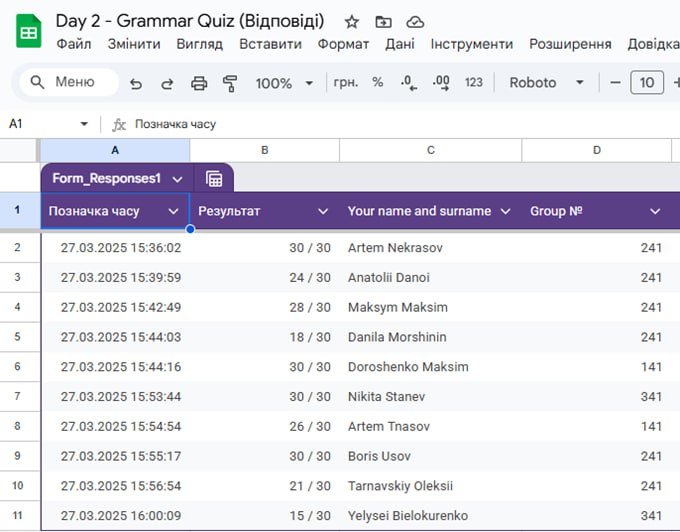Open Позначка часу column filter dropdown

[x=173, y=212]
